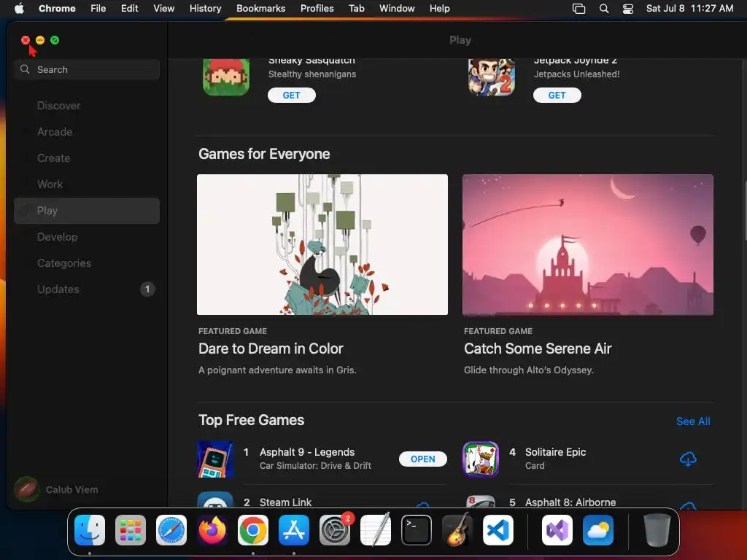Get the Sneaky Sasquatch game
The image size is (747, 560).
point(292,96)
